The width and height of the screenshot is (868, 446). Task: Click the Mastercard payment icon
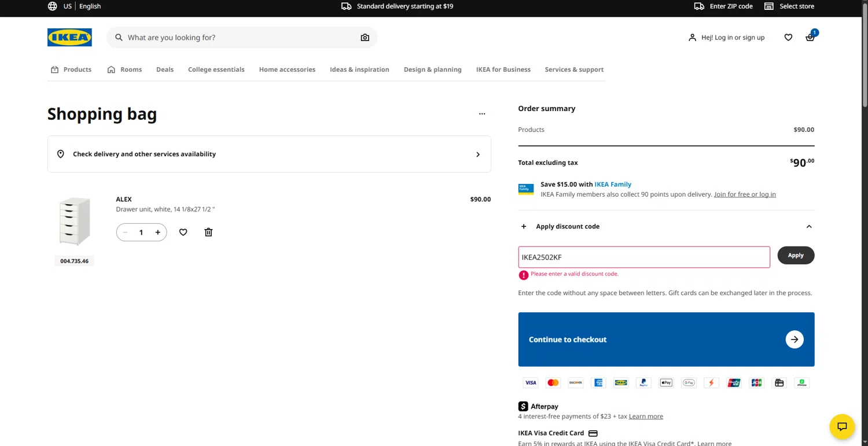pos(553,382)
